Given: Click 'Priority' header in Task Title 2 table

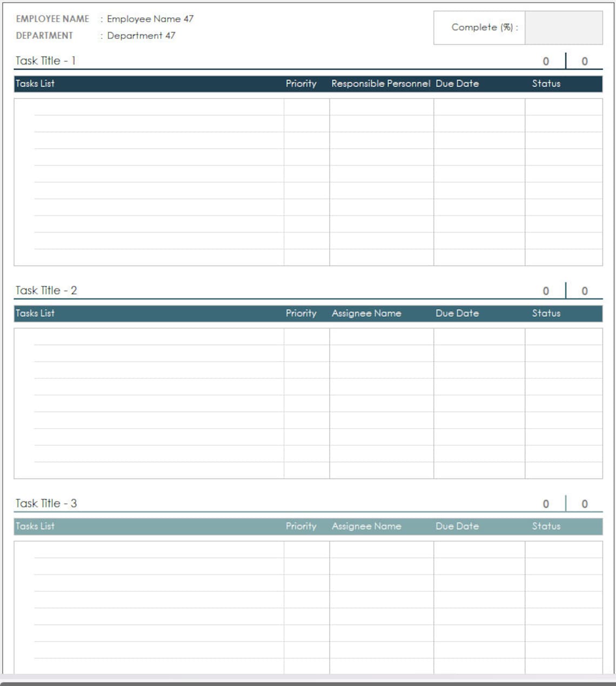Looking at the screenshot, I should click(301, 314).
